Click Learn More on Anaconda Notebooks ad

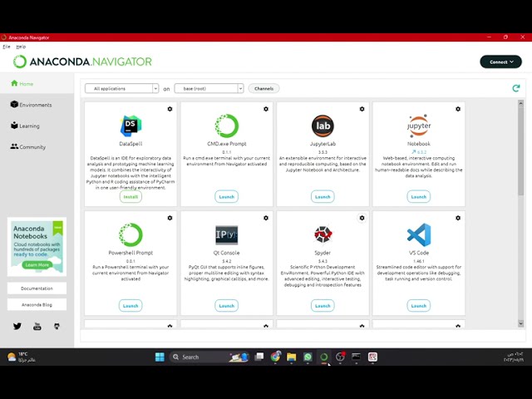(37, 265)
